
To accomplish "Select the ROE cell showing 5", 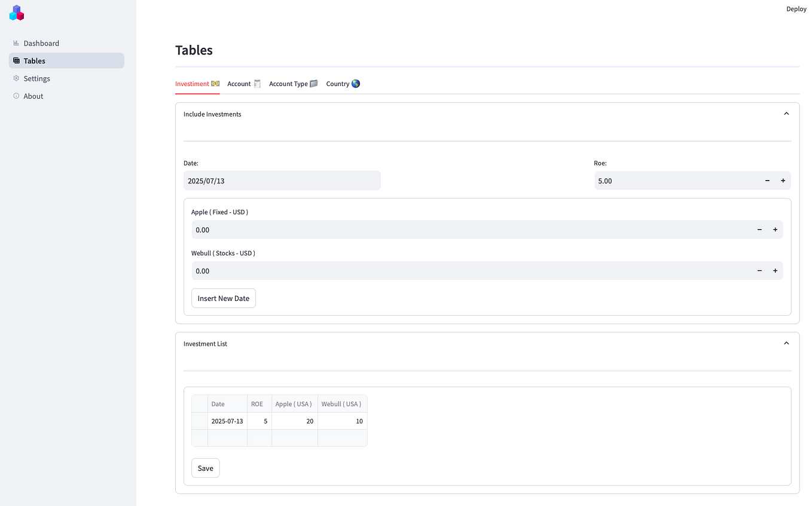I will (259, 420).
